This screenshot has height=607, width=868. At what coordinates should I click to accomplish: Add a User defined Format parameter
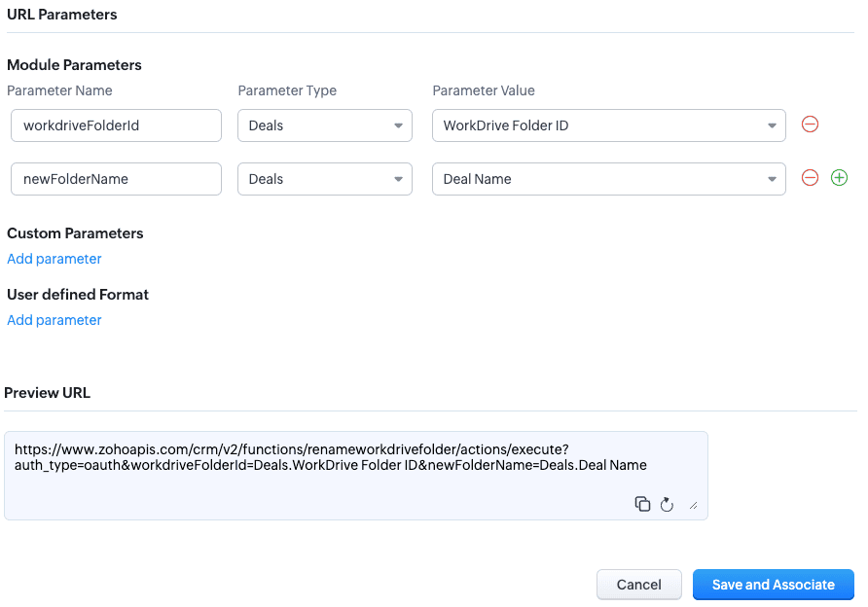(54, 320)
